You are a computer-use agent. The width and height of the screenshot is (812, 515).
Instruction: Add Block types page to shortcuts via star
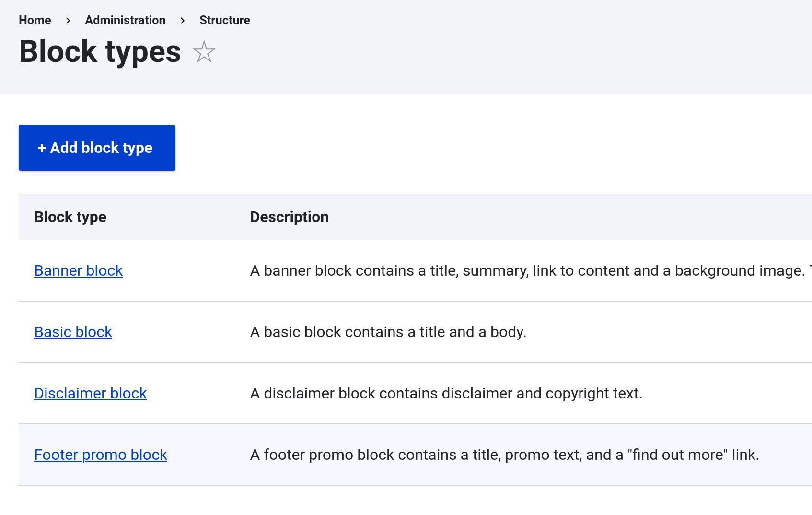pos(204,52)
